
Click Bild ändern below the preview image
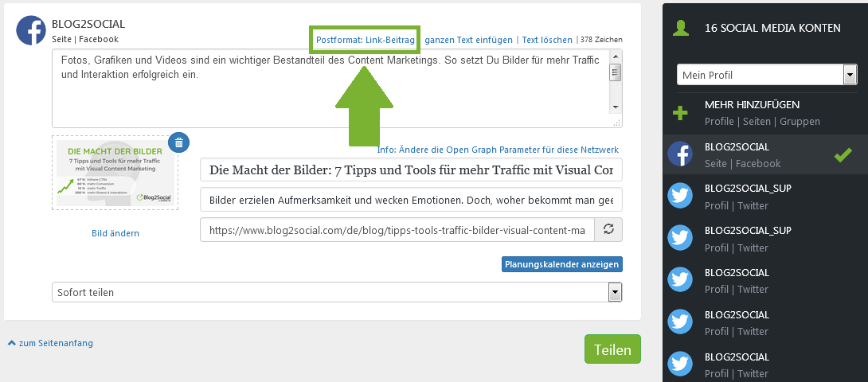[115, 233]
